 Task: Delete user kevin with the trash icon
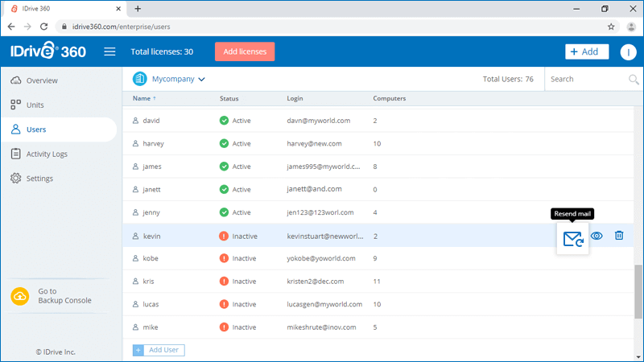(x=619, y=236)
